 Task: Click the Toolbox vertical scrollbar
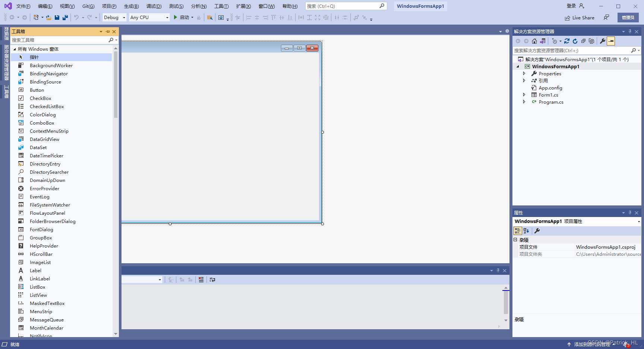[116, 86]
